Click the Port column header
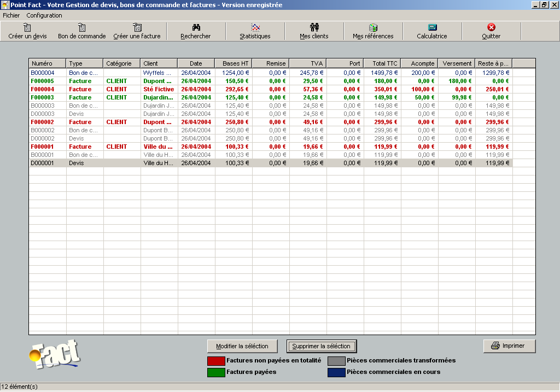Viewport: 560px width, 392px height. coord(345,63)
